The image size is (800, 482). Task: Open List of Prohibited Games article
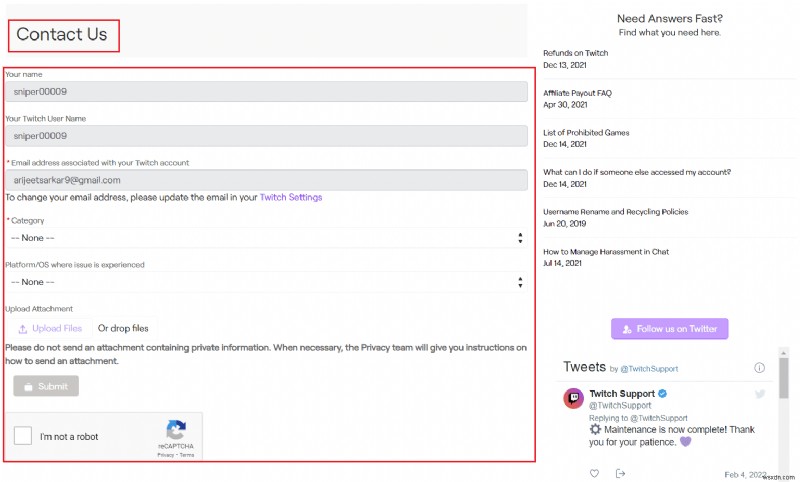tap(586, 133)
